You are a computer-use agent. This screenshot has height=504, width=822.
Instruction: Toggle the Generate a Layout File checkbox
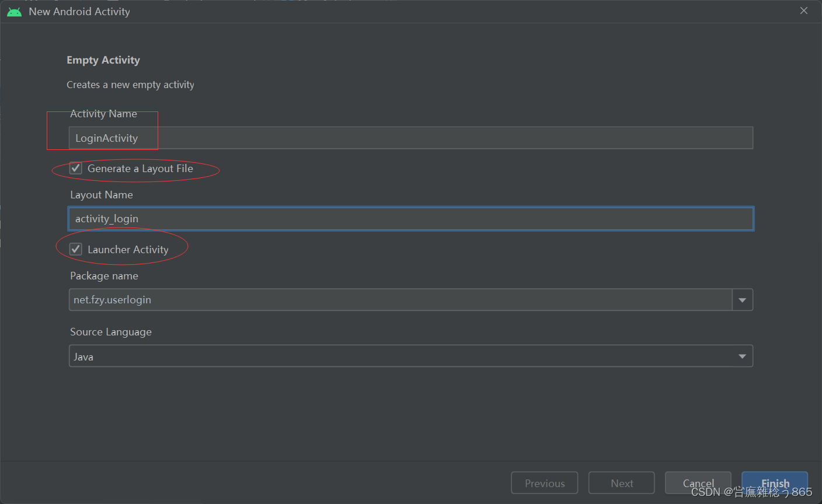tap(76, 169)
